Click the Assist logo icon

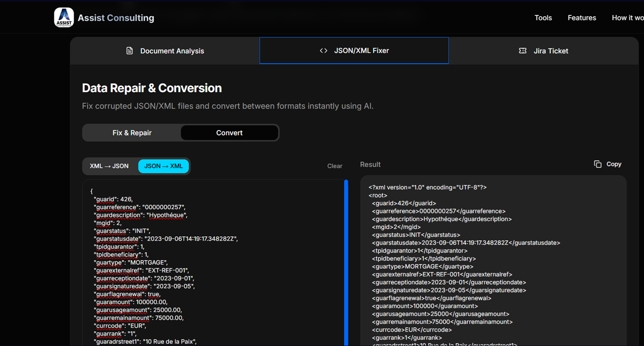click(x=64, y=18)
